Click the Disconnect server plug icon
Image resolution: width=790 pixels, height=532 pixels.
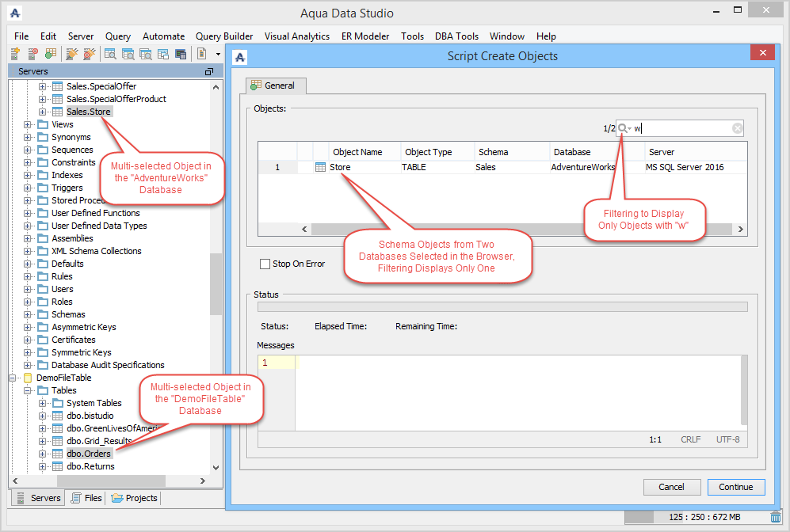point(89,54)
